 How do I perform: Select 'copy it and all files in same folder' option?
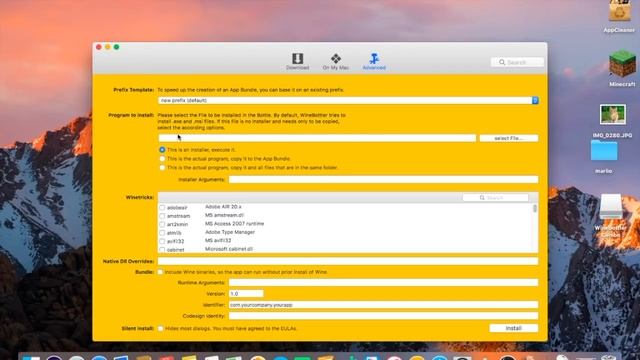[x=162, y=168]
